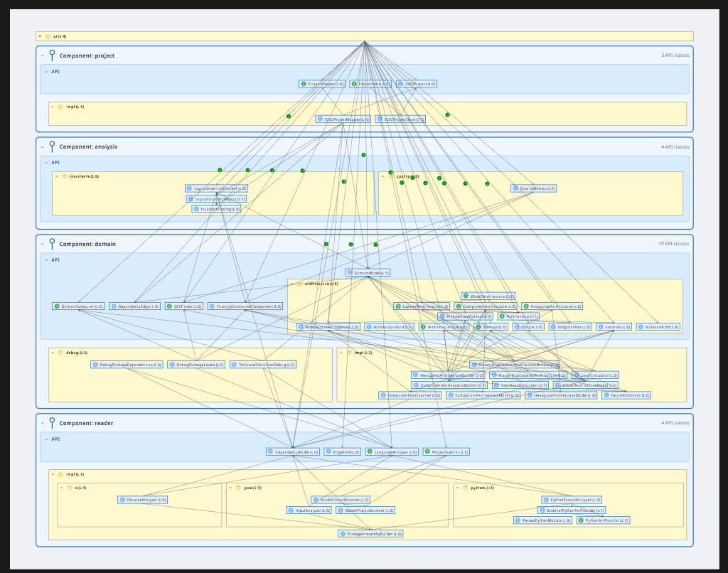Select the DependencyModel node
This screenshot has width=728, height=573.
click(293, 452)
